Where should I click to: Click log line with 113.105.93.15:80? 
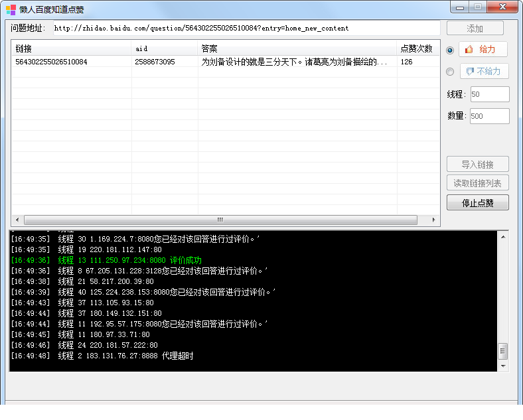pos(82,303)
